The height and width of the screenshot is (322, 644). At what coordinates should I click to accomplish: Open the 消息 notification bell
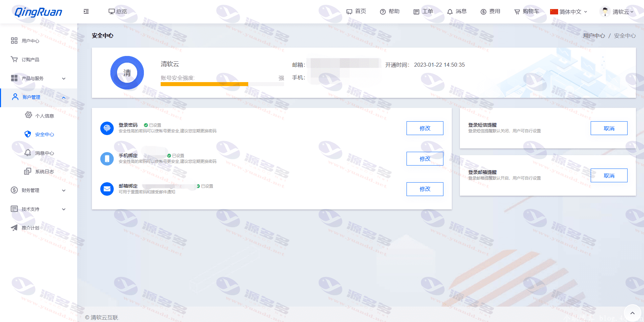(x=457, y=11)
